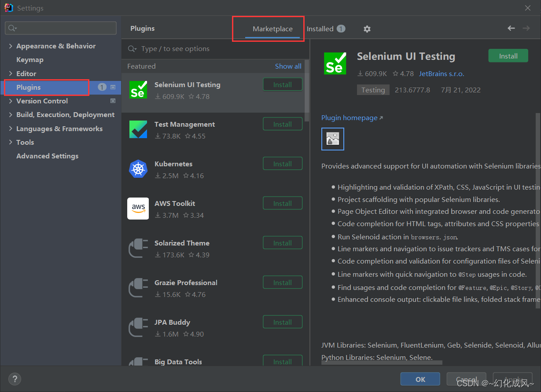
Task: Open Advanced Settings page
Action: 48,156
